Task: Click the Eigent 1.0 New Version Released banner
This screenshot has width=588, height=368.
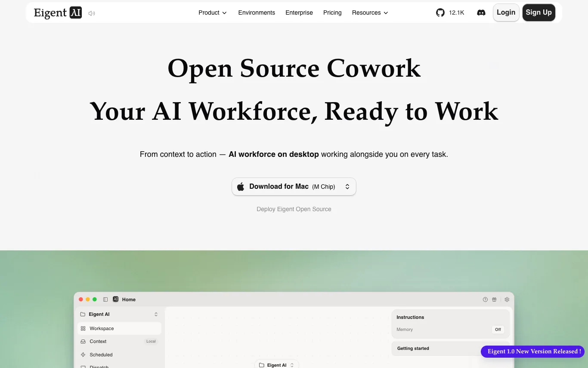Action: click(532, 352)
